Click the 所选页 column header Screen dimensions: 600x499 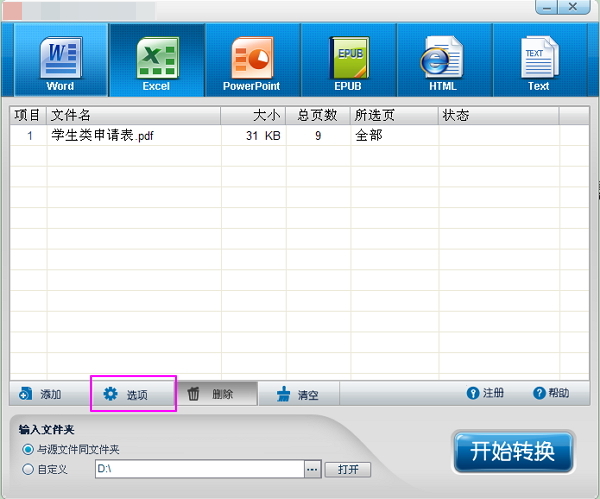coord(394,115)
